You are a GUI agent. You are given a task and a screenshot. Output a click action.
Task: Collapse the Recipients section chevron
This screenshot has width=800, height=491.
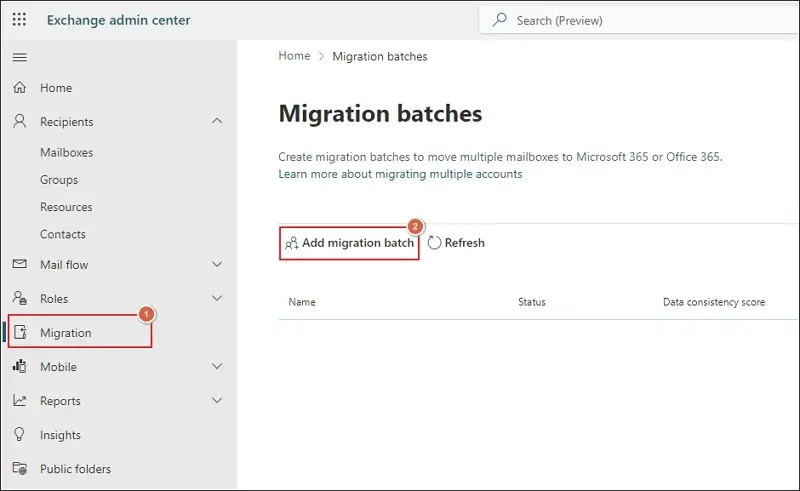pos(217,121)
